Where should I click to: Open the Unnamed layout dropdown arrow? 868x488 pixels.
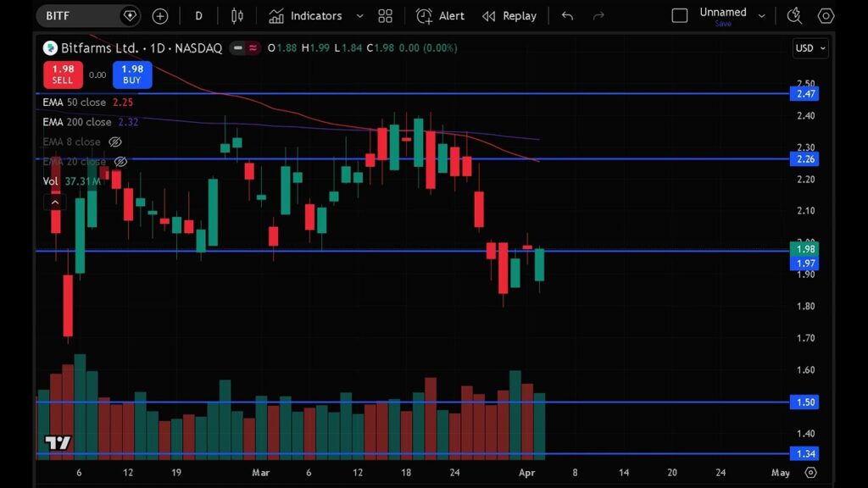(761, 16)
